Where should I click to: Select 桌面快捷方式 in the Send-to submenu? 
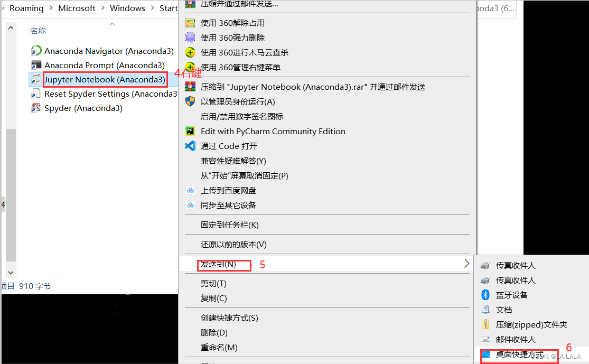pyautogui.click(x=519, y=354)
